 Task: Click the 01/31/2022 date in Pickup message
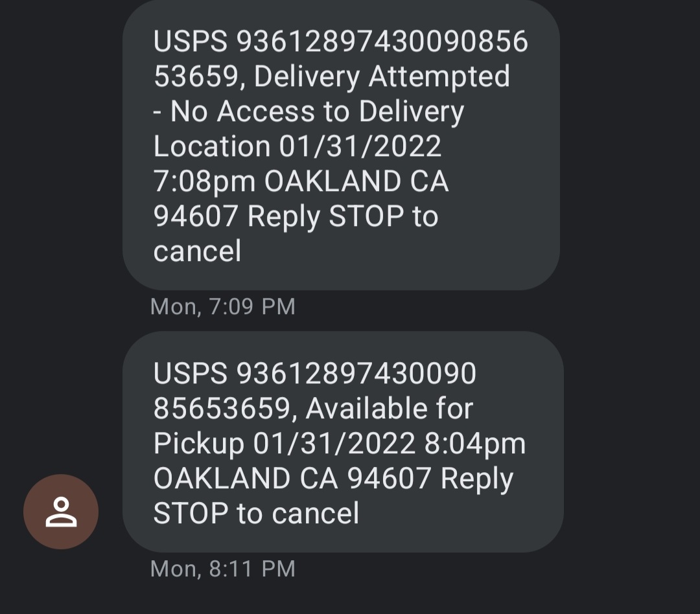(334, 444)
